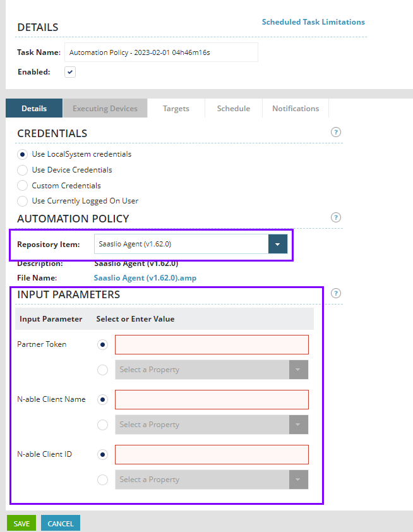
Task: Open N-able Client ID Select a Property dropdown
Action: coord(212,480)
